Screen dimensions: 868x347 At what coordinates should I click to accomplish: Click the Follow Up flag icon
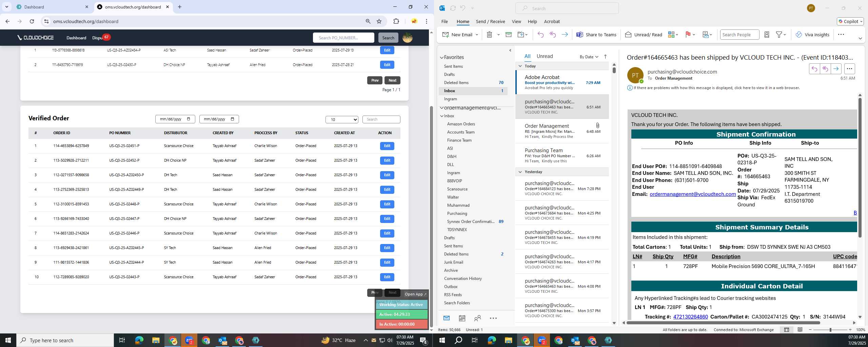coord(688,35)
